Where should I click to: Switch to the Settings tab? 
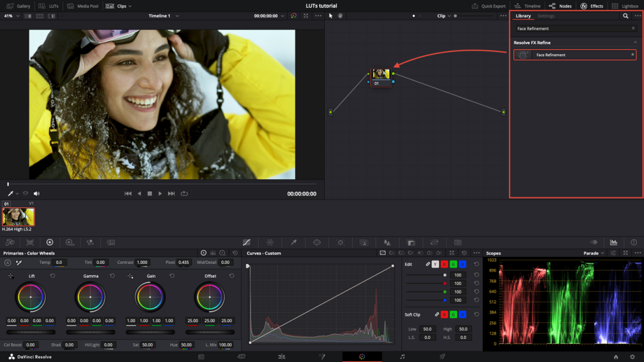(546, 16)
